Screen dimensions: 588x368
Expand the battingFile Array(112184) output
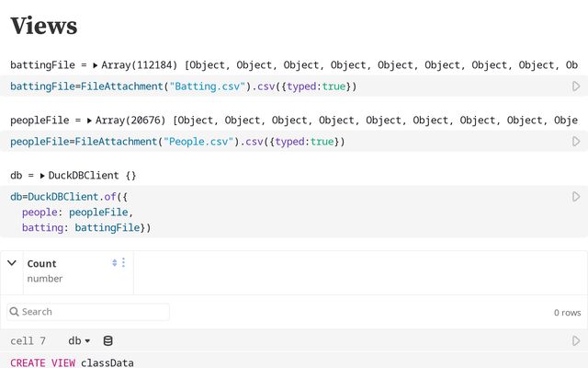pos(96,65)
